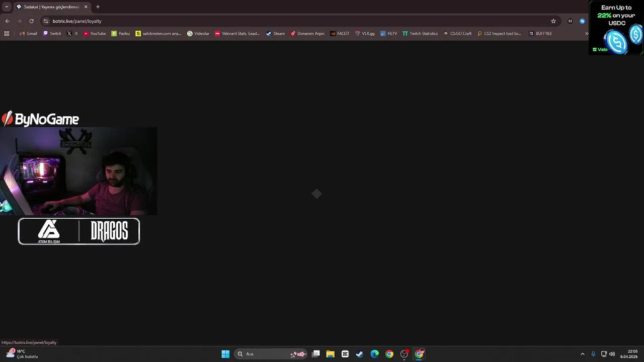Open the BUFF163 bookmark
644x362 pixels.
point(540,34)
